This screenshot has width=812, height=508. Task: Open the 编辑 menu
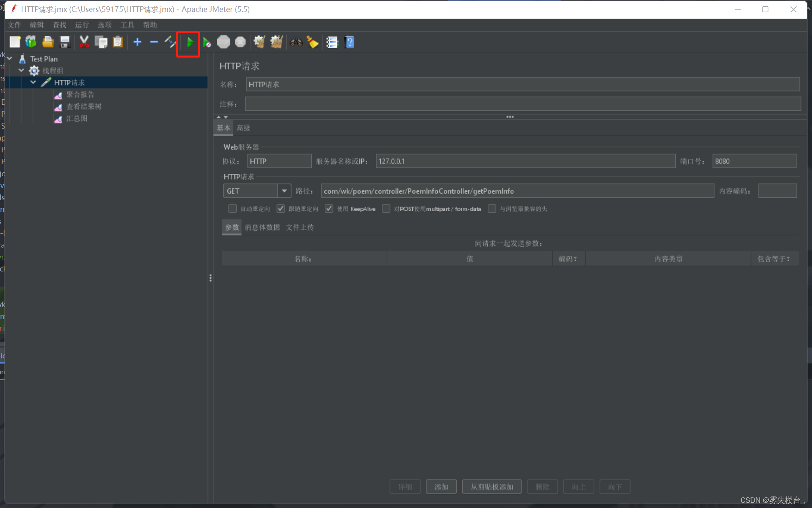click(x=37, y=25)
